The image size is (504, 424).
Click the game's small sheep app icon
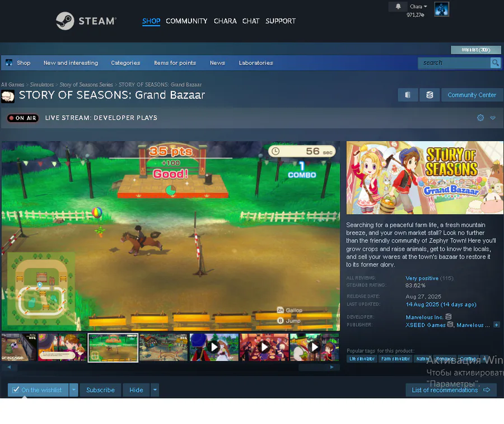8,96
